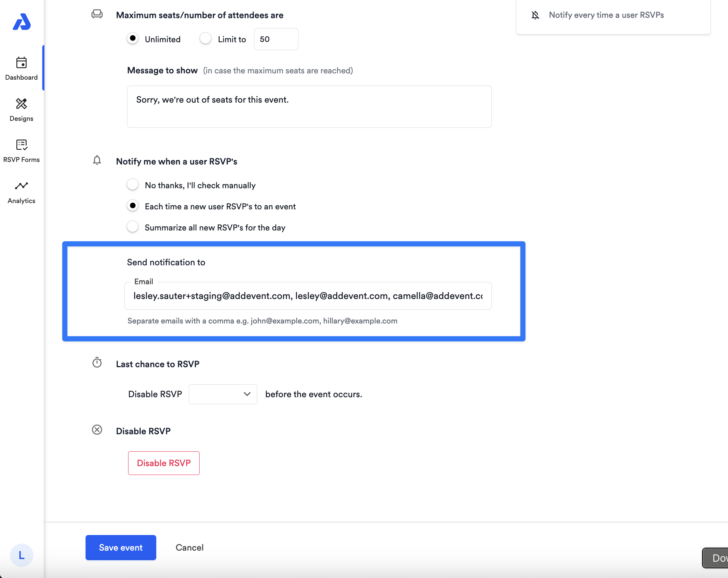Screen dimensions: 728x578
Task: Select the Unlimited seats radio button
Action: (x=133, y=39)
